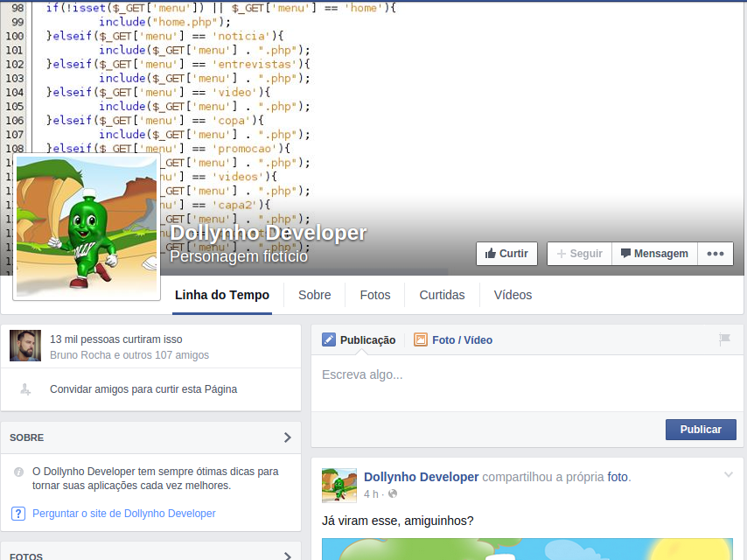Open 'Bruno Rocha e outros 107 amigos'
The height and width of the screenshot is (560, 747).
click(x=129, y=355)
